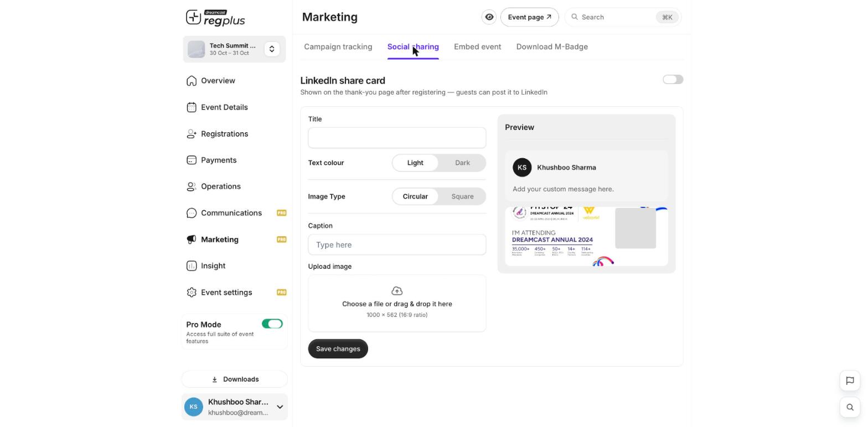The image size is (868, 427).
Task: Click the eye preview icon in header
Action: [x=489, y=17]
